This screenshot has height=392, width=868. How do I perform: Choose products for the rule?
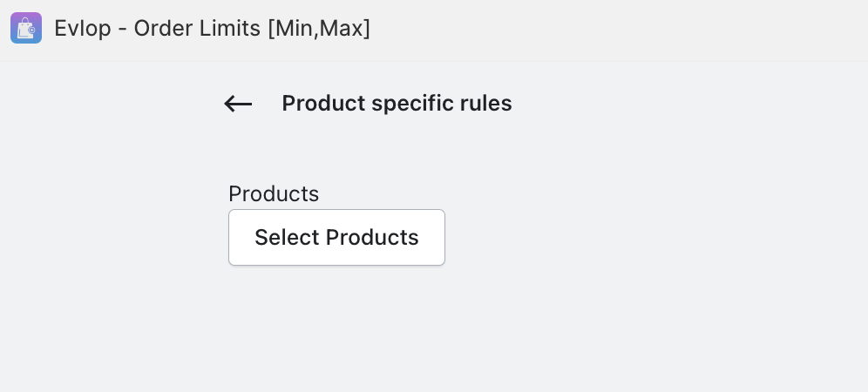pyautogui.click(x=336, y=237)
